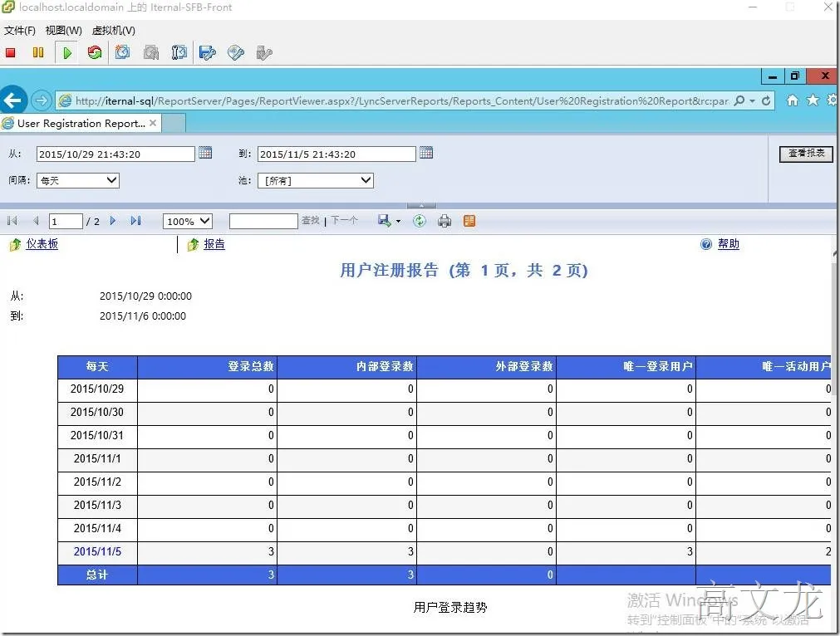Click the floppy drive connection icon
The width and height of the screenshot is (840, 636).
208,52
